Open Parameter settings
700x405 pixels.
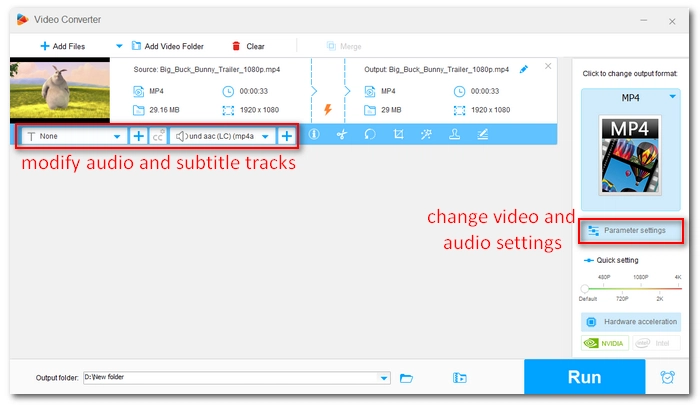(x=631, y=230)
